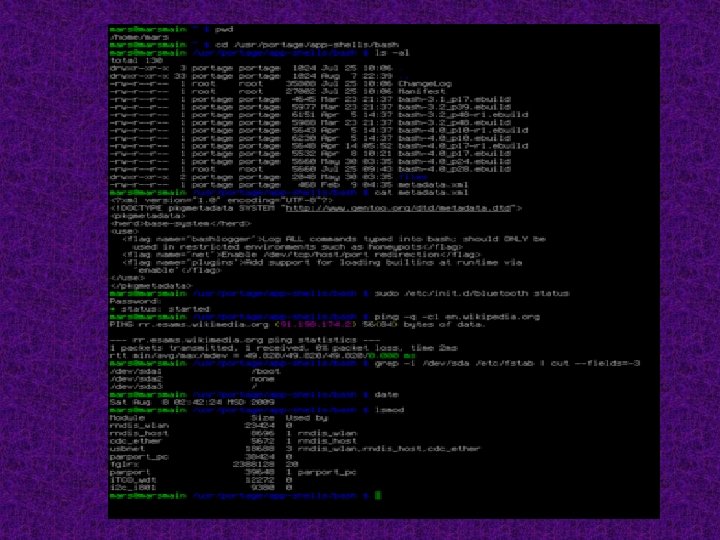Viewport: 720px width, 540px height.
Task: Click the 'iTCO_wdt' module row
Action: point(201,480)
